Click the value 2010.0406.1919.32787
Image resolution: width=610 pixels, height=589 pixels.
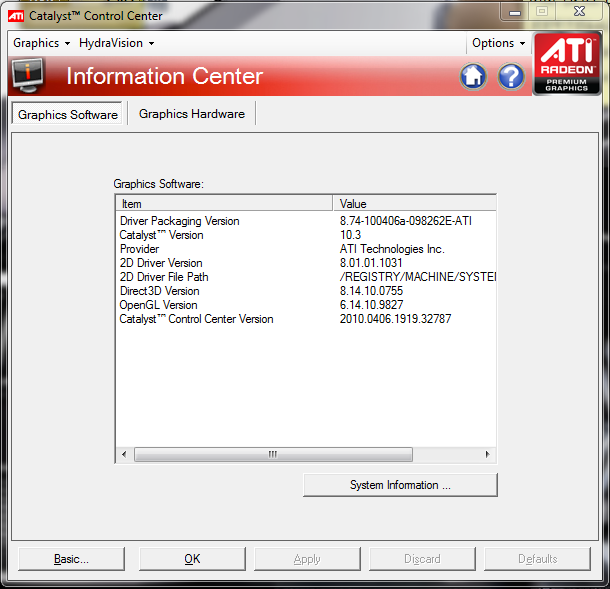coord(395,319)
